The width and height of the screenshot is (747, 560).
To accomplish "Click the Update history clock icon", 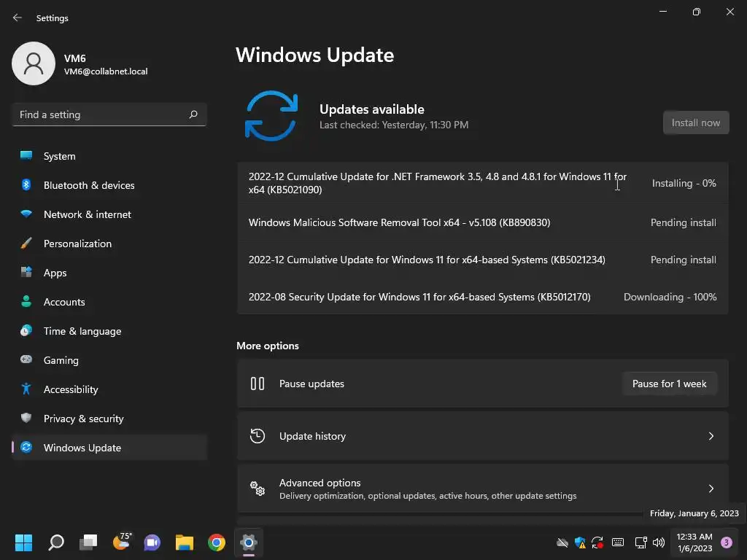I will coord(258,436).
